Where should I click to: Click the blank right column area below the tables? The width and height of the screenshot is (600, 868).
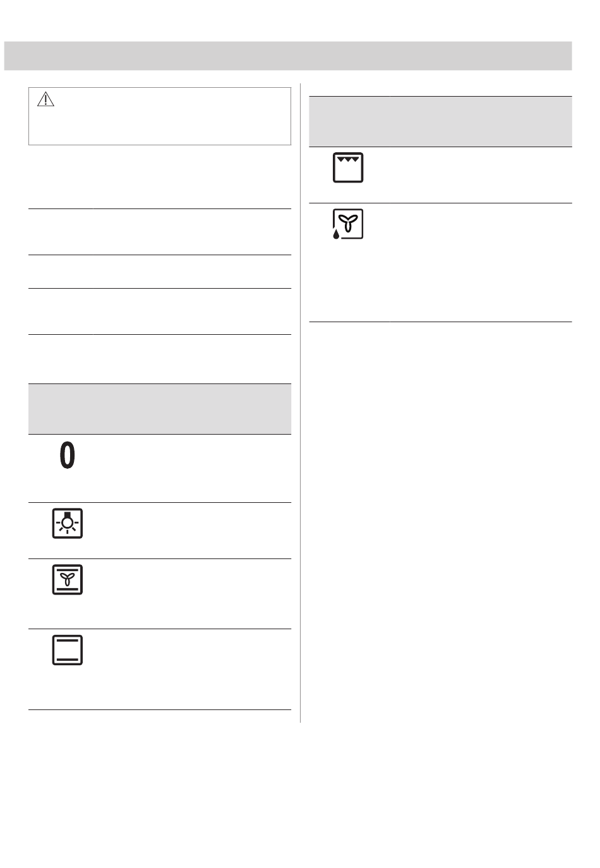(x=440, y=522)
